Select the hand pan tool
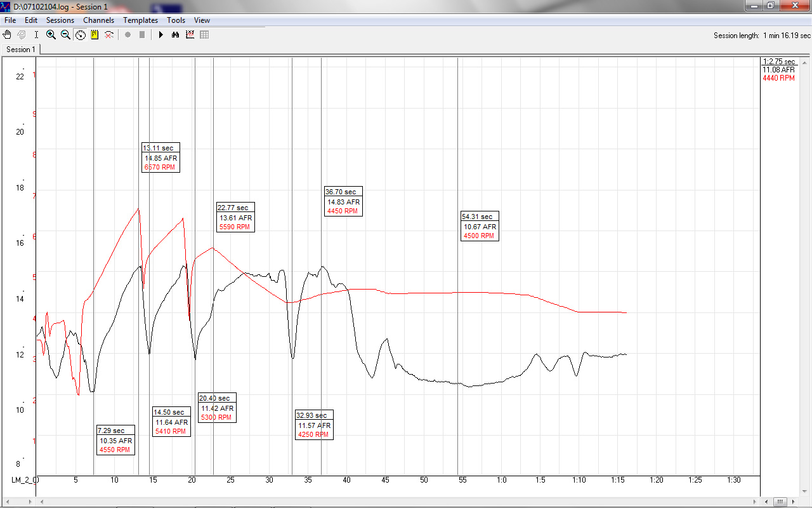 coord(8,35)
